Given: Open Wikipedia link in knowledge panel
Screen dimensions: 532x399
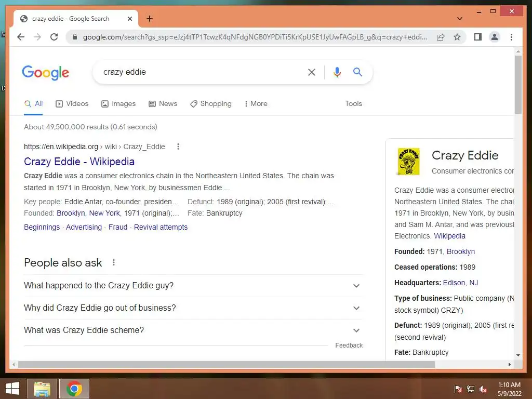Looking at the screenshot, I should click(x=449, y=236).
